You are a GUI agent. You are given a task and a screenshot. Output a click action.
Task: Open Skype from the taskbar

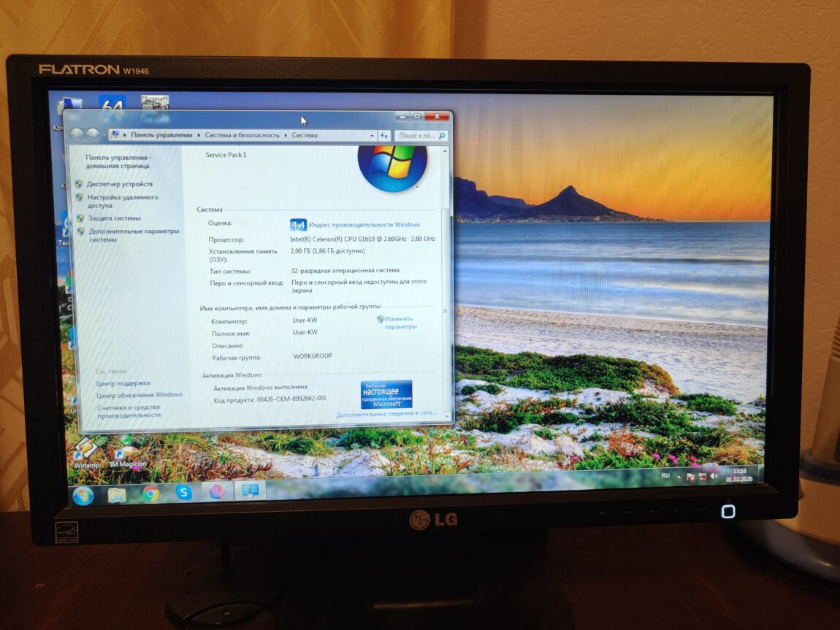click(x=183, y=493)
